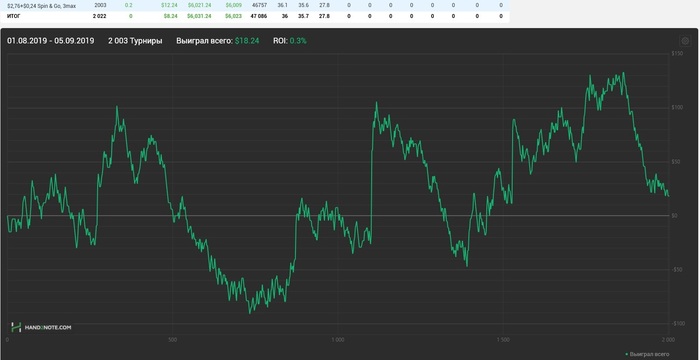Click the 'ИТОГ' total row label

[13, 16]
